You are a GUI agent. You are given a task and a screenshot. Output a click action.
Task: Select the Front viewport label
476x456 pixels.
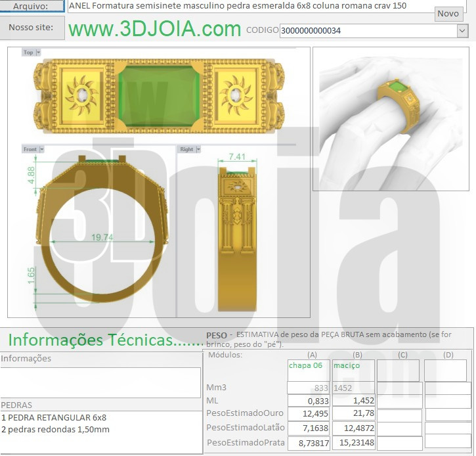click(x=30, y=149)
